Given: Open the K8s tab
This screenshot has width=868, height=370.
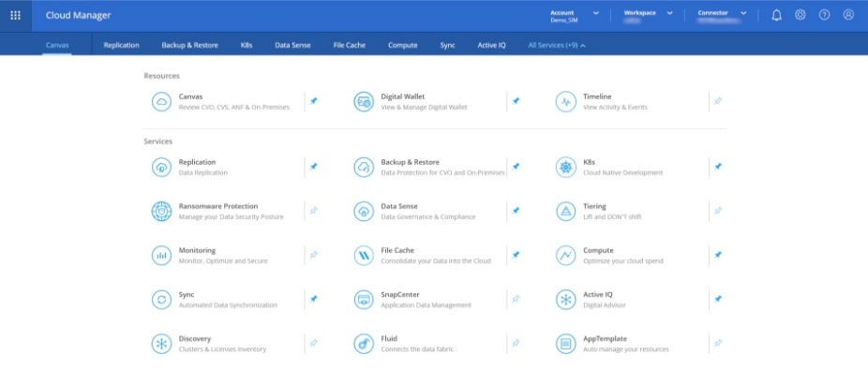Looking at the screenshot, I should point(247,45).
